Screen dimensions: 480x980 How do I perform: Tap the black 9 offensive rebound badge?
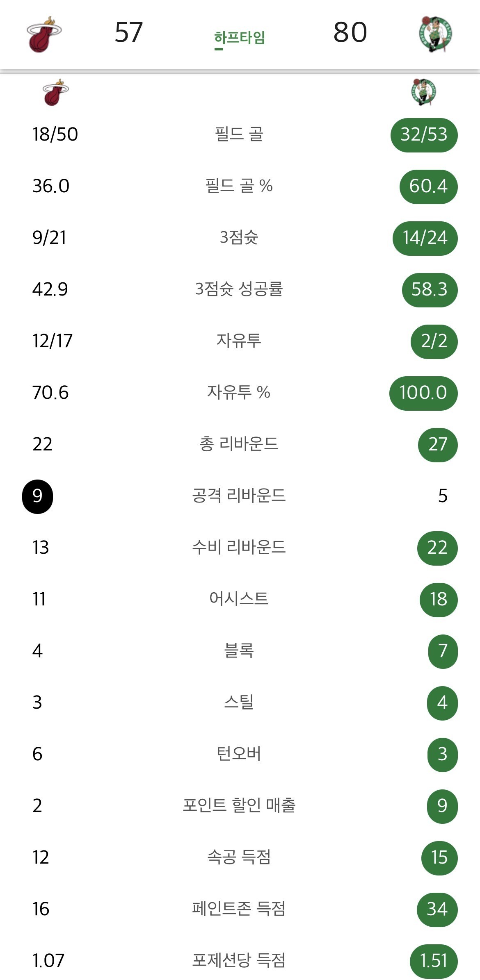click(x=37, y=496)
